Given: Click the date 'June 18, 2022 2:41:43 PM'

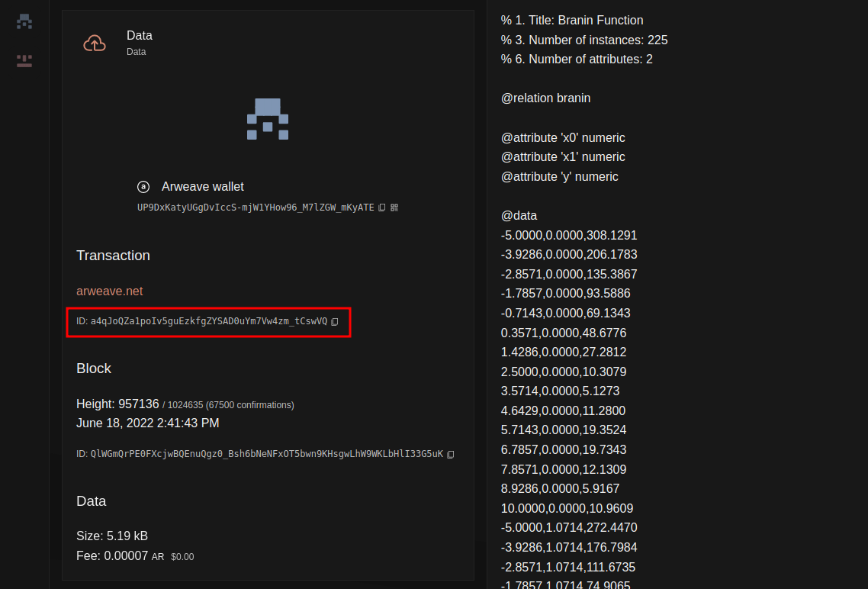Looking at the screenshot, I should (148, 423).
